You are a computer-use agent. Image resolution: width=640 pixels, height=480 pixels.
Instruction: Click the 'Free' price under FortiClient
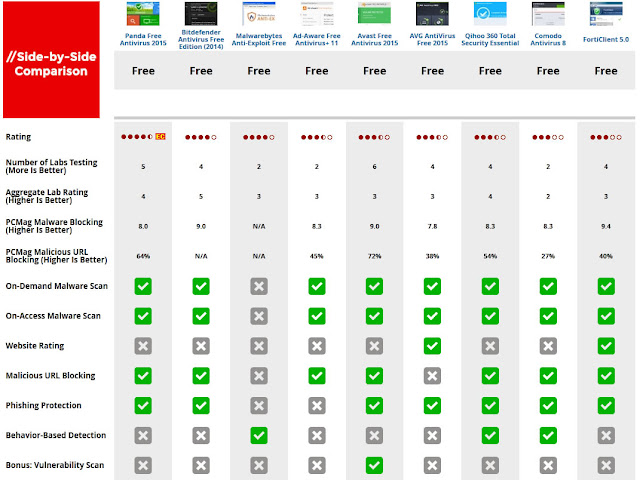606,71
